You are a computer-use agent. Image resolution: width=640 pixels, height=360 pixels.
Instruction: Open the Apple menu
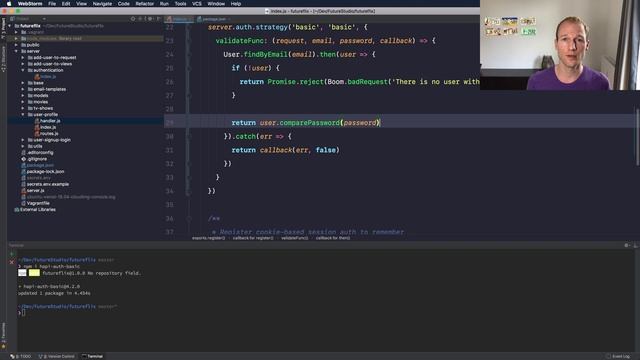(x=9, y=4)
